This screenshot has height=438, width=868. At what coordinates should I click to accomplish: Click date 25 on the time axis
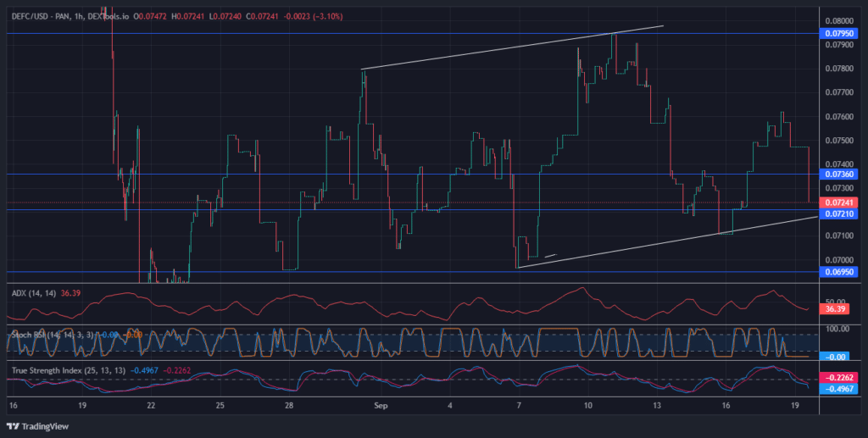point(220,406)
